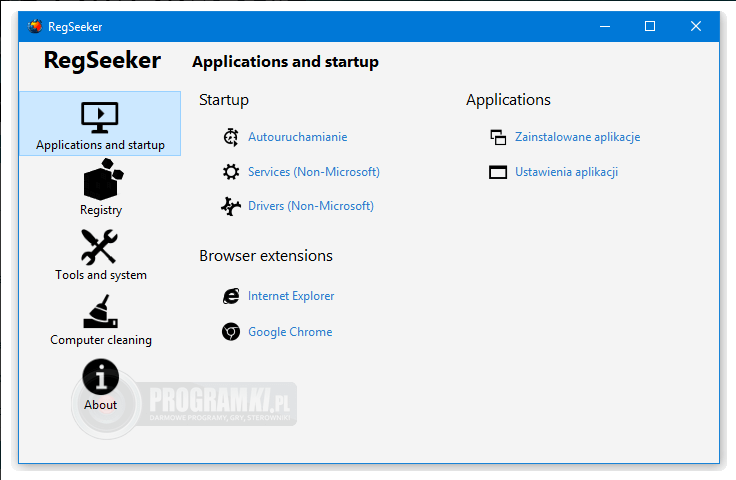Click the Autouruchamianie startup icon
736x480 pixels.
[230, 137]
